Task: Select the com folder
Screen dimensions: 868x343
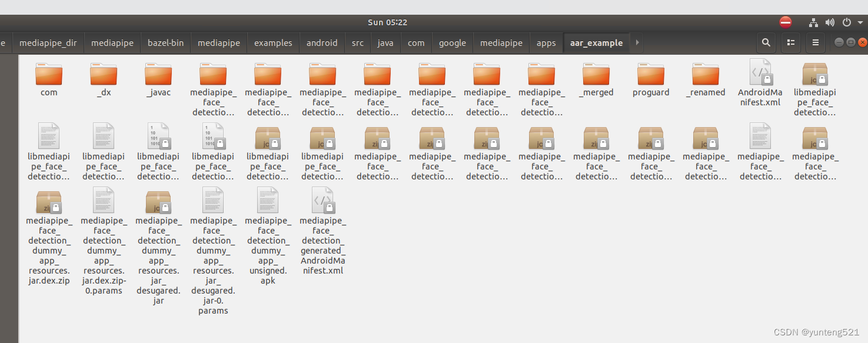Action: coord(49,79)
